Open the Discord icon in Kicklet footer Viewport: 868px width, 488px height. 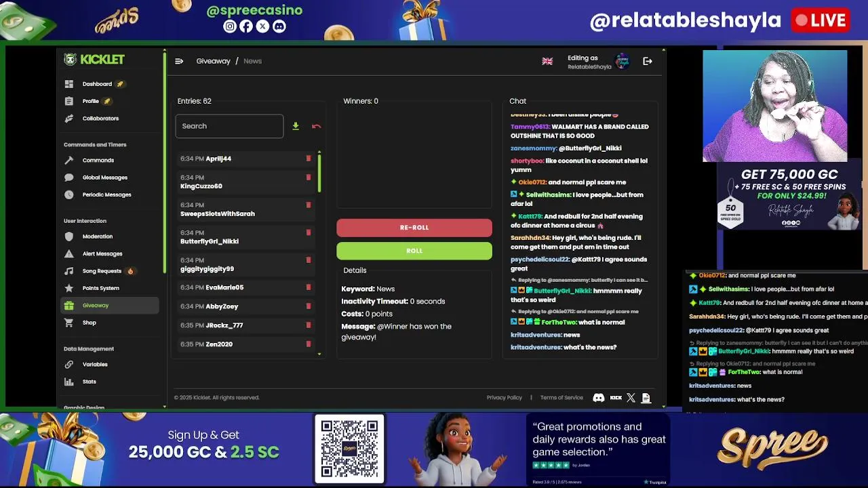pyautogui.click(x=599, y=398)
